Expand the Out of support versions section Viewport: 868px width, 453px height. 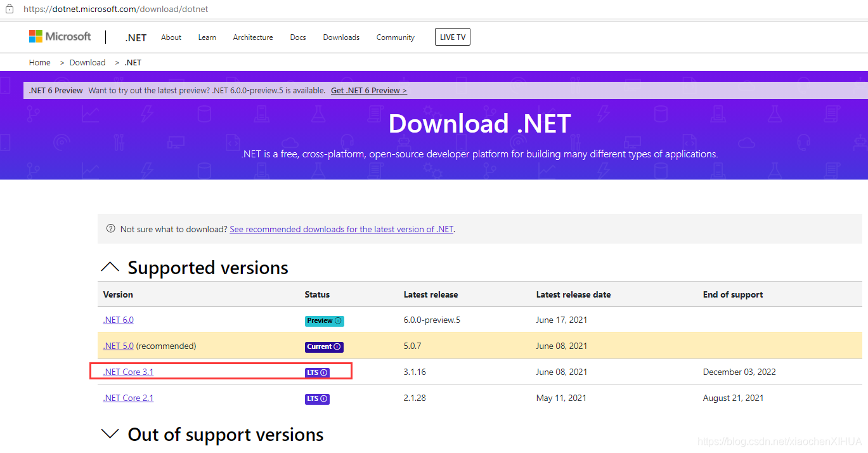point(110,434)
